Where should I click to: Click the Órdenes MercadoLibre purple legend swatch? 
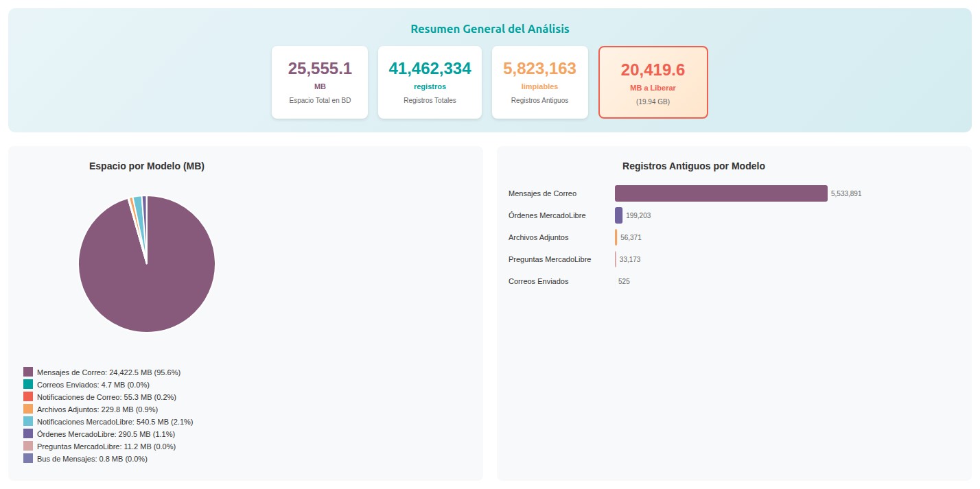tap(28, 433)
